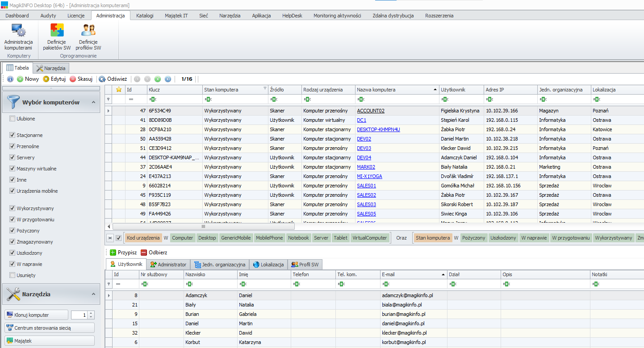Click the blue info icon in toolbar
Screen dimensions: 644x348
(x=10, y=79)
